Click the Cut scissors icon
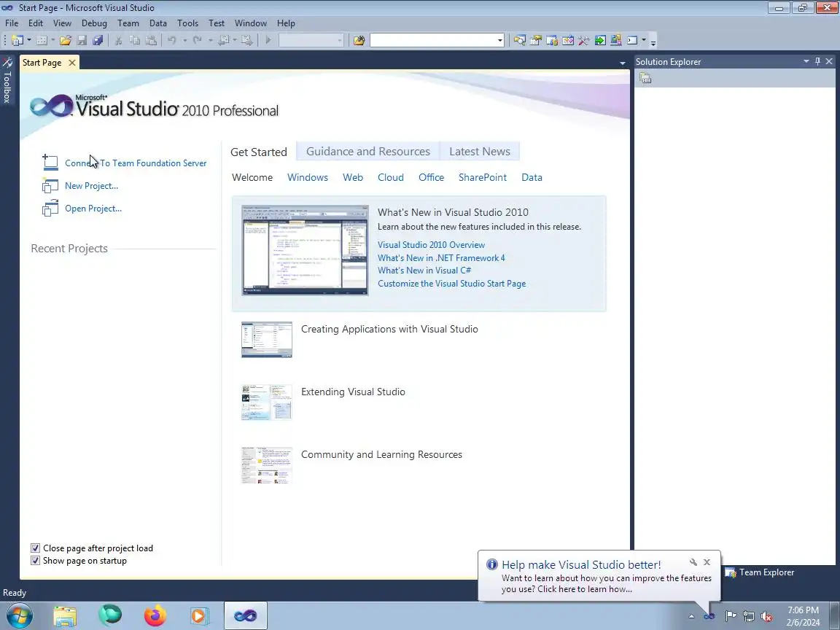The height and width of the screenshot is (630, 840). 118,40
